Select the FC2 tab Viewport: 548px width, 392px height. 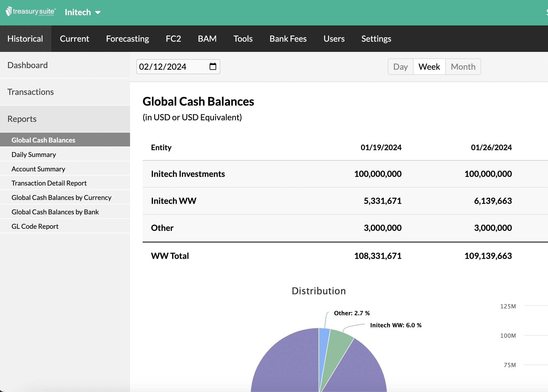point(174,39)
